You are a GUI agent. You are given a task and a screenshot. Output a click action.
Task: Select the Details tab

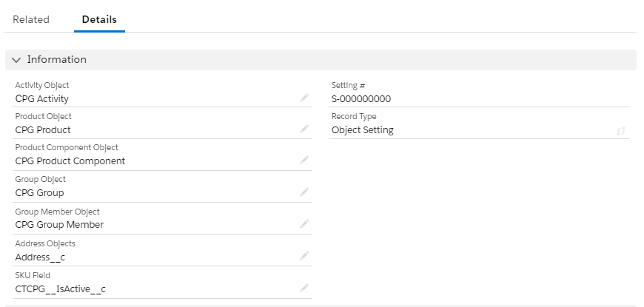point(99,19)
